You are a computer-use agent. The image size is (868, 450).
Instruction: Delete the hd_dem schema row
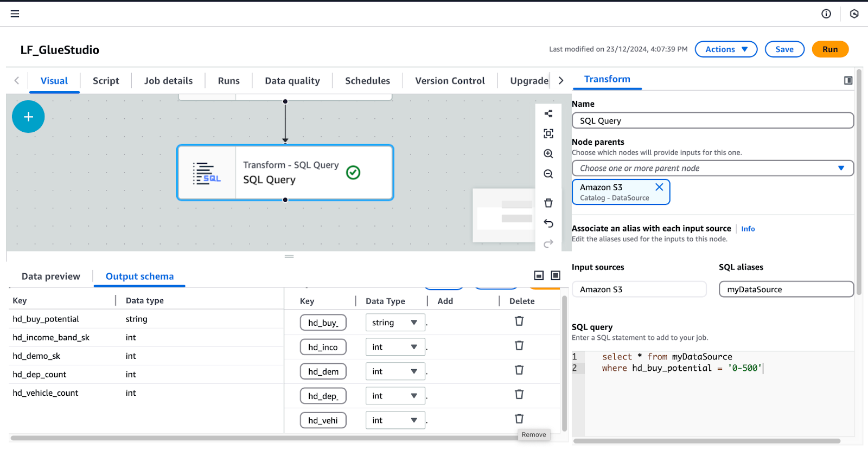click(x=519, y=370)
